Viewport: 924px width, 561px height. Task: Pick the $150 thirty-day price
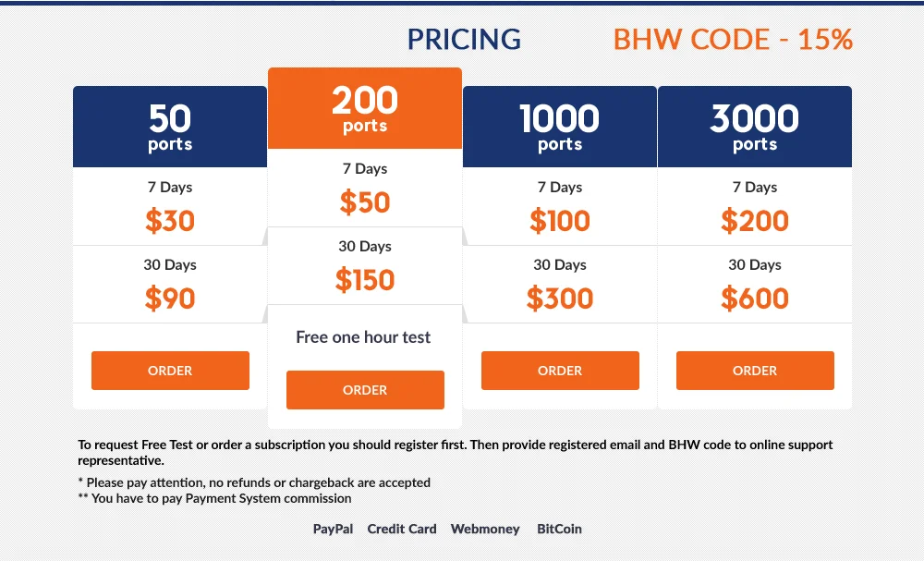coord(365,280)
